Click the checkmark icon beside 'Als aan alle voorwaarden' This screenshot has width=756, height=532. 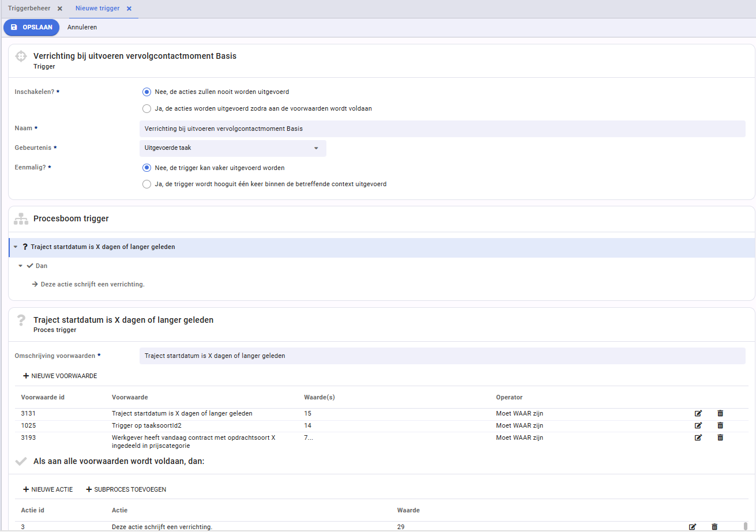click(x=21, y=461)
